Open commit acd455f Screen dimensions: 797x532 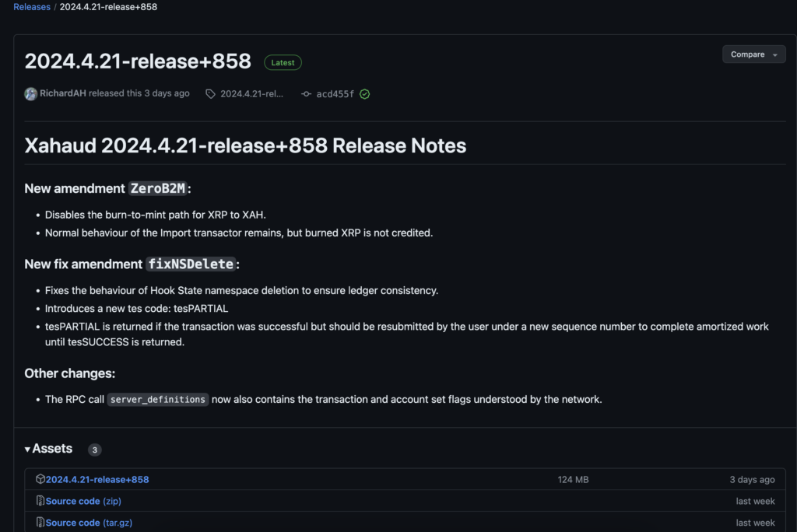tap(335, 94)
